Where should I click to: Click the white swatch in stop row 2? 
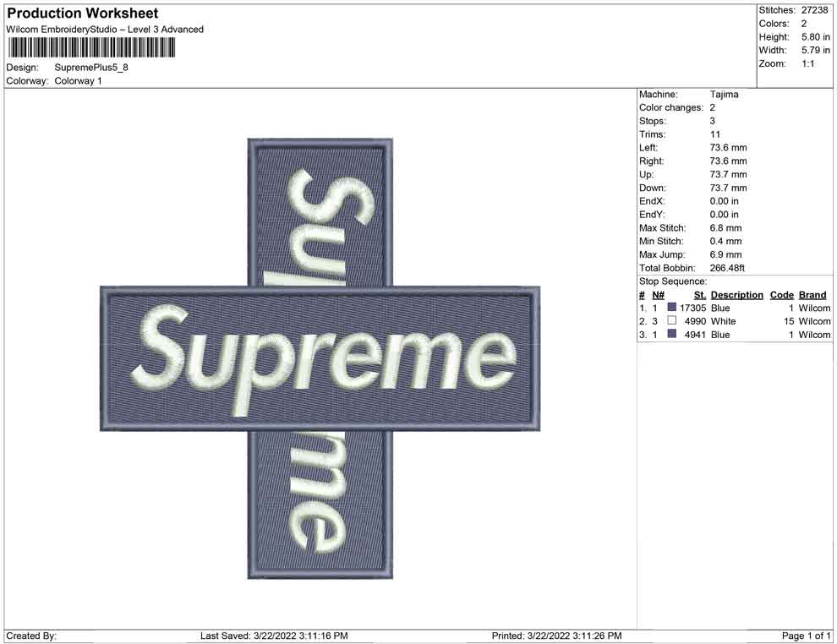pyautogui.click(x=672, y=320)
